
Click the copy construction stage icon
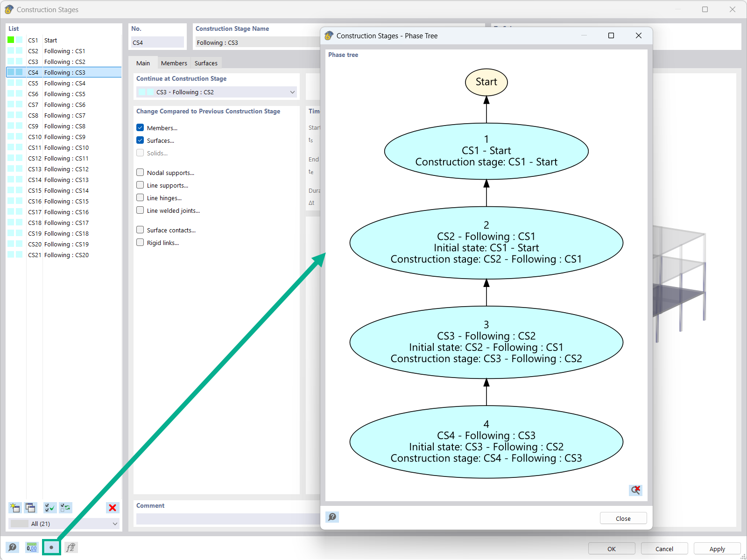coord(30,508)
